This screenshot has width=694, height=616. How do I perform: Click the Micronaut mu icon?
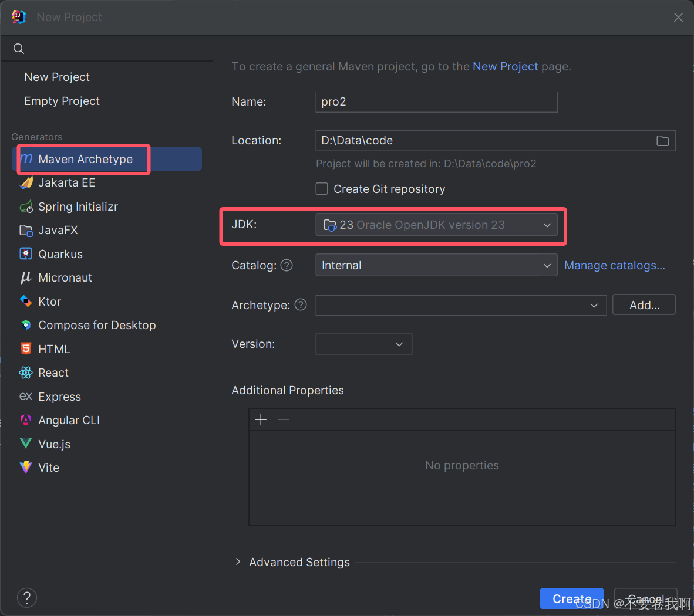tap(26, 277)
